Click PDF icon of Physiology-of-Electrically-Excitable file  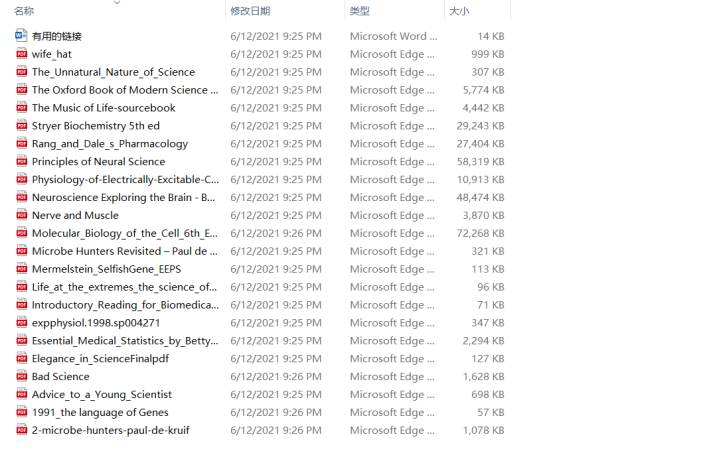click(x=21, y=179)
